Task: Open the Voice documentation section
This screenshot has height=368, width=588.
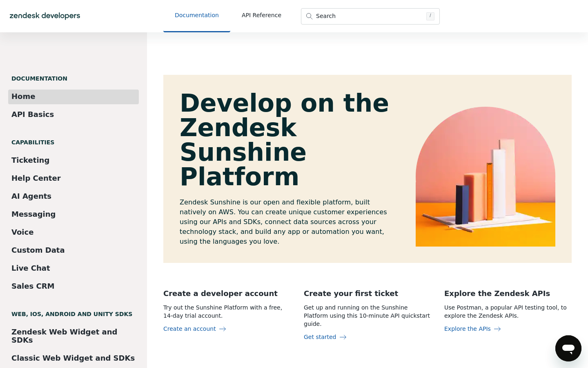Action: point(22,232)
